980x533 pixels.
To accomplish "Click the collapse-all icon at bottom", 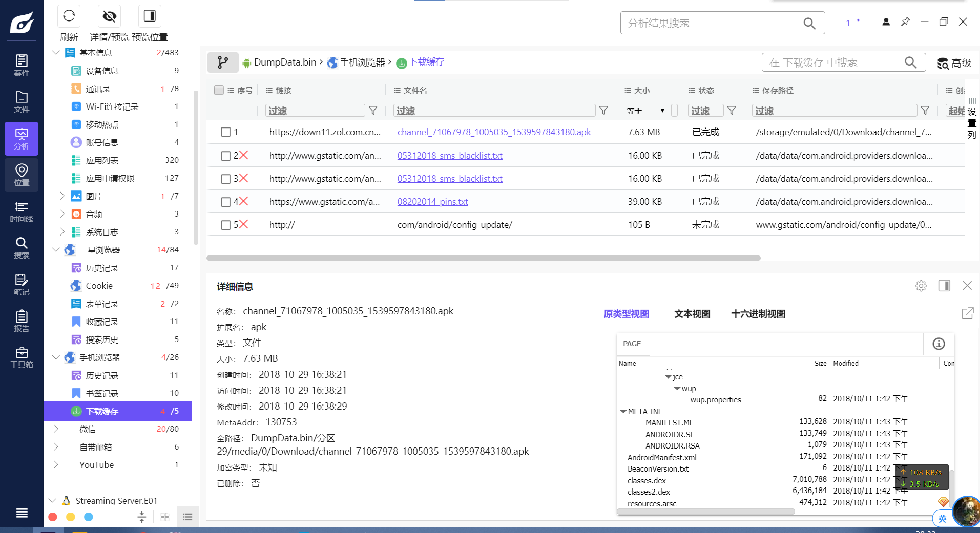I will (142, 517).
